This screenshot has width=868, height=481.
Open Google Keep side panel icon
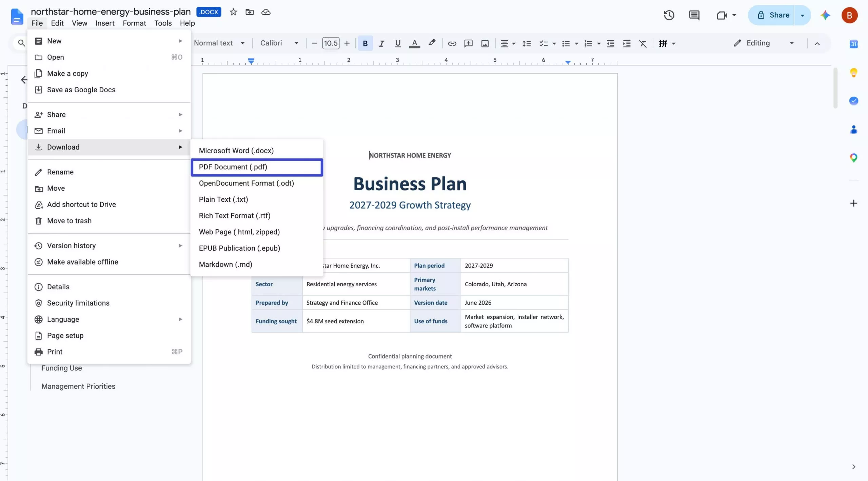pos(853,73)
